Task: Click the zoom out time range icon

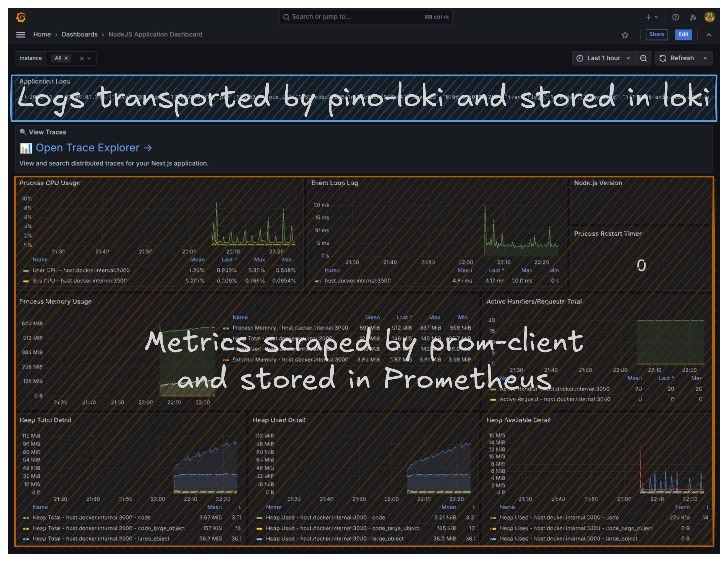Action: pyautogui.click(x=643, y=58)
